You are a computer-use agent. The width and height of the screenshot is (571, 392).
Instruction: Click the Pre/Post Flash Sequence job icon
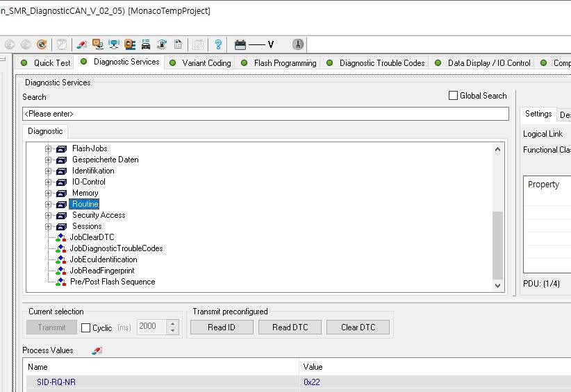60,282
